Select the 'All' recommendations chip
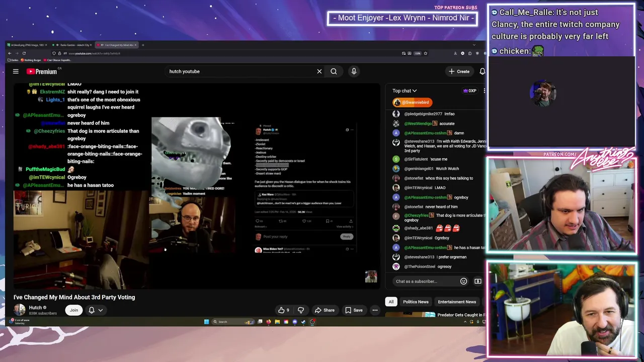The height and width of the screenshot is (362, 644). click(391, 302)
